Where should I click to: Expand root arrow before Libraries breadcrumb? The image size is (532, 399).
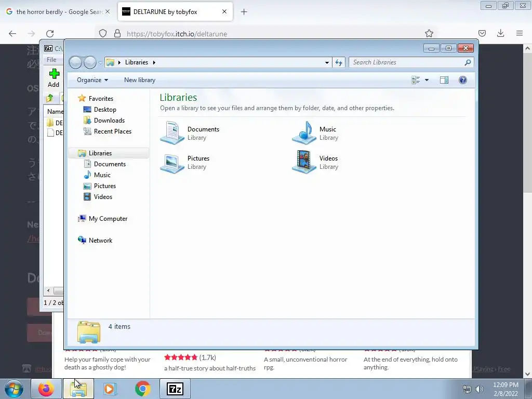(119, 62)
